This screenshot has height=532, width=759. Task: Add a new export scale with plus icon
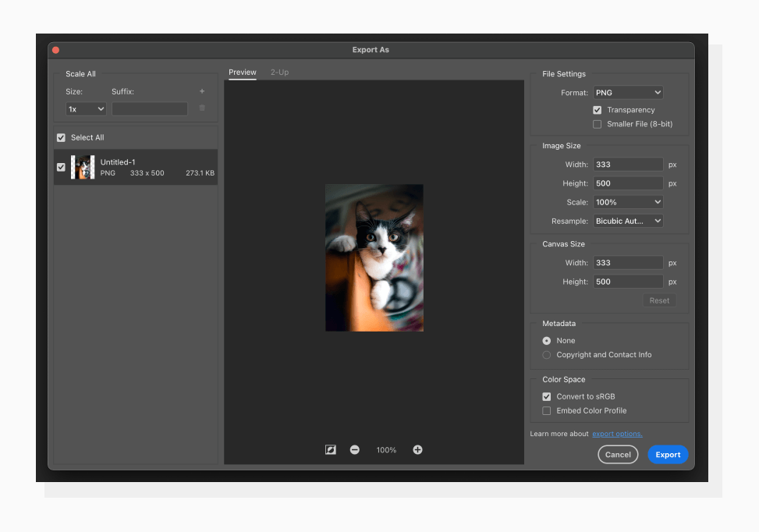201,91
